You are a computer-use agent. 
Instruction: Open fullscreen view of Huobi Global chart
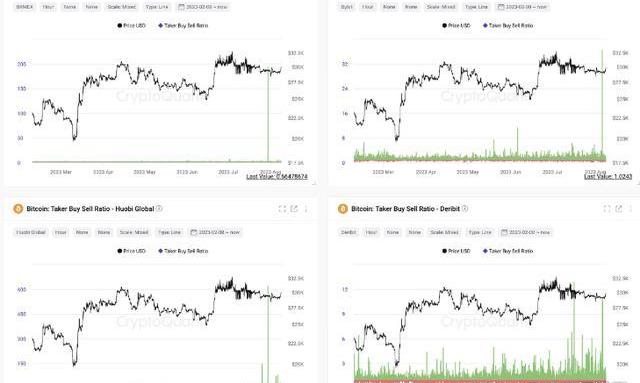[282, 209]
